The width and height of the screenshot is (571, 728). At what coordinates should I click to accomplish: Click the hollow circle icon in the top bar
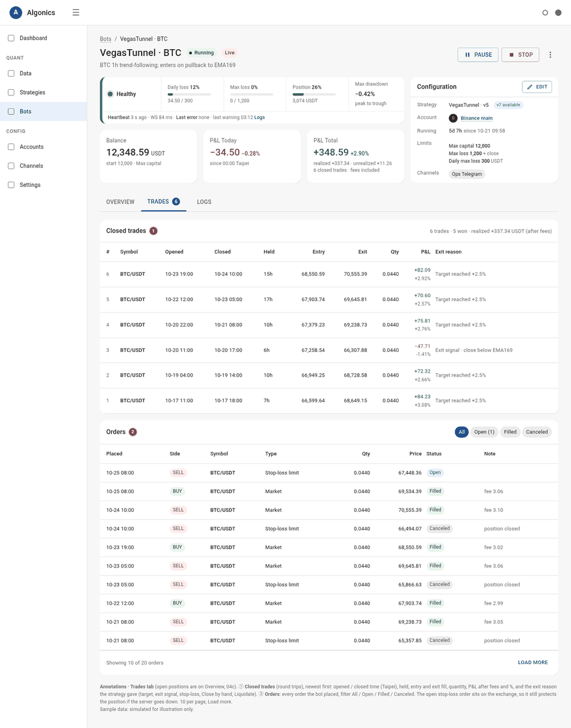(545, 13)
